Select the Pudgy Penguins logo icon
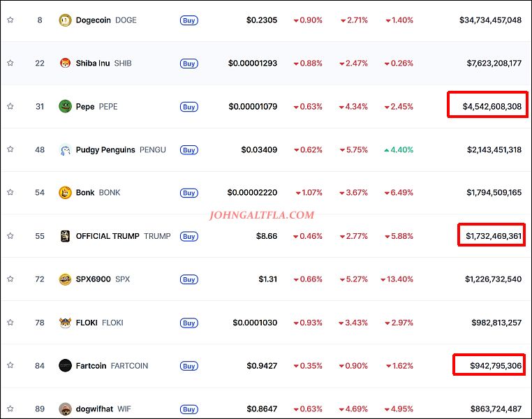532x419 pixels. click(65, 149)
